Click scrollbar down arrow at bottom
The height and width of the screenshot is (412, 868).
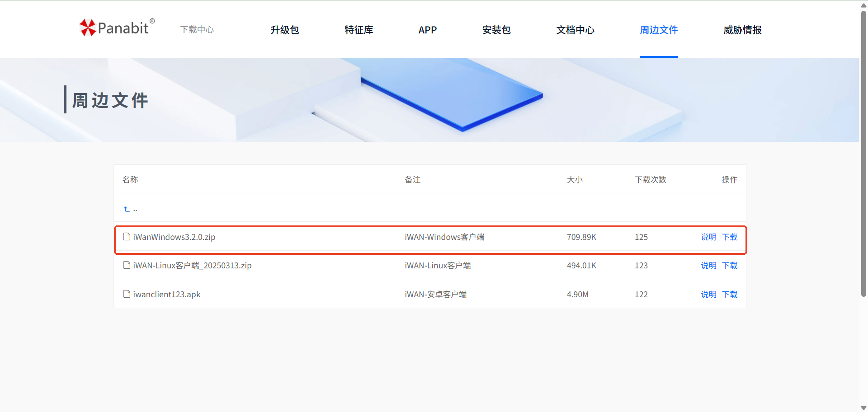pos(863,407)
